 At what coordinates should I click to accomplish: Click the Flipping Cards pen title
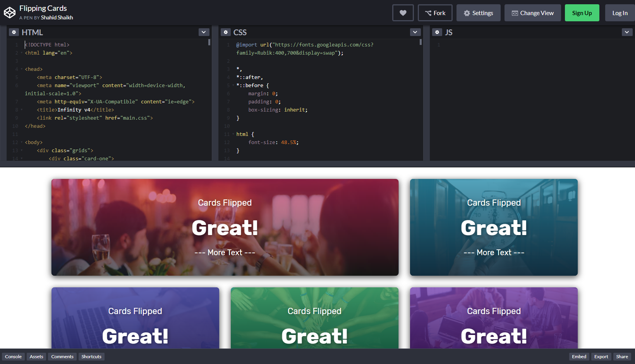coord(43,8)
